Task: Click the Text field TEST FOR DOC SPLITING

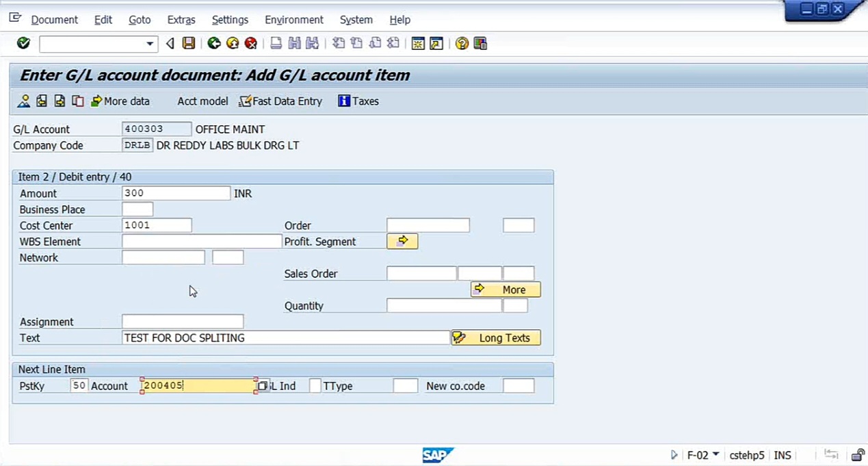Action: [286, 337]
